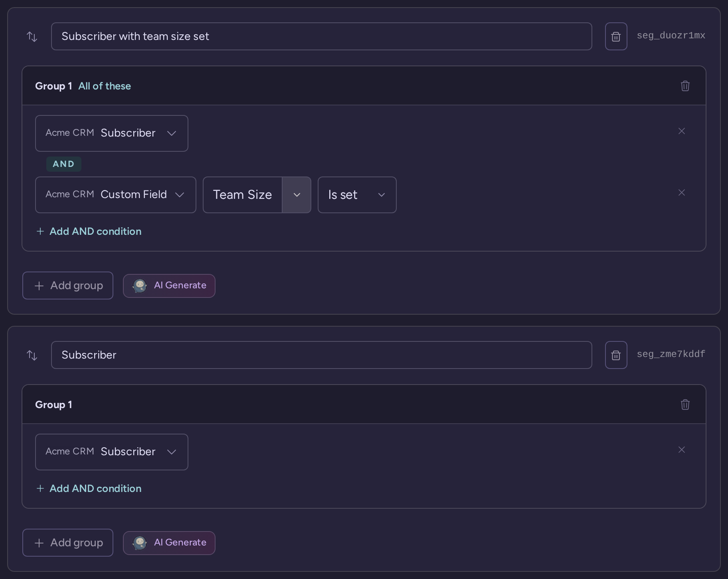Open Acme CRM Subscriber dropdown in first segment
This screenshot has height=579, width=728.
point(111,133)
